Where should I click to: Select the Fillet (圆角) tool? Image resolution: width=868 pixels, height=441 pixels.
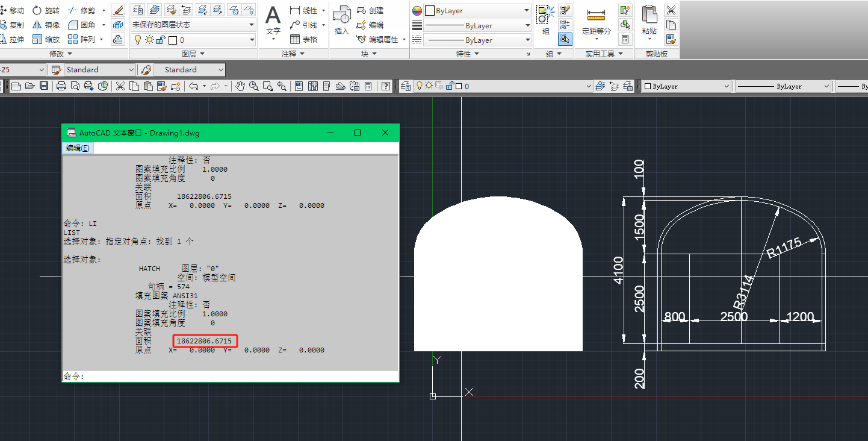[82, 25]
